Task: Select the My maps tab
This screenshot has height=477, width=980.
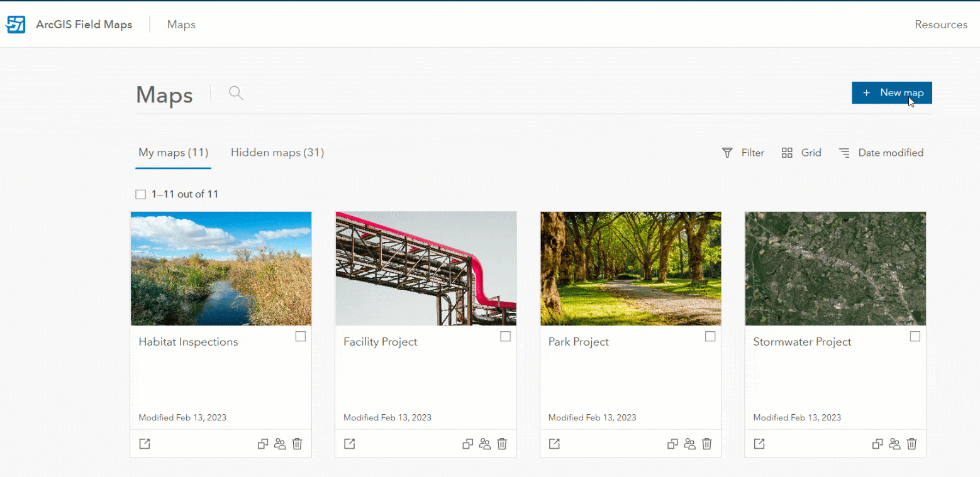Action: [173, 152]
